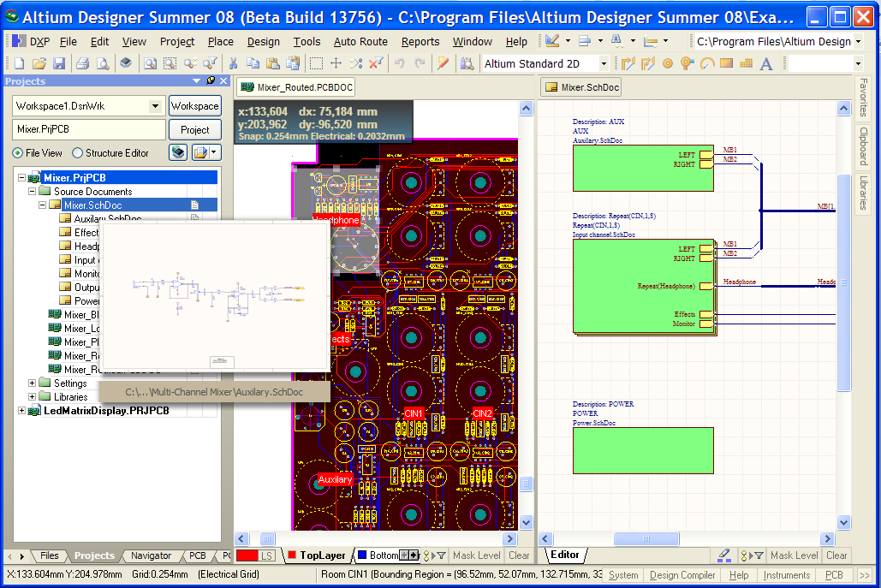The height and width of the screenshot is (588, 881).
Task: Expand the LedMatrixDisplay.PRJPCB project
Action: (x=22, y=411)
